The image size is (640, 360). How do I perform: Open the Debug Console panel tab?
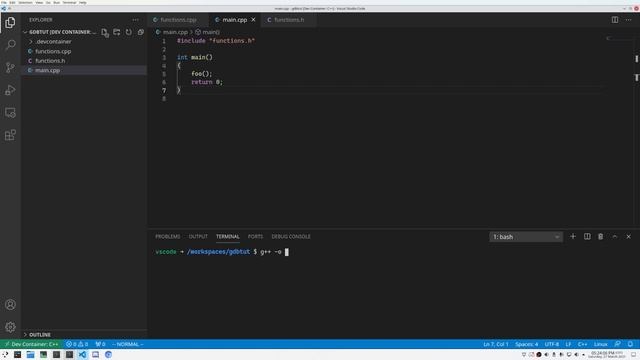coord(291,237)
